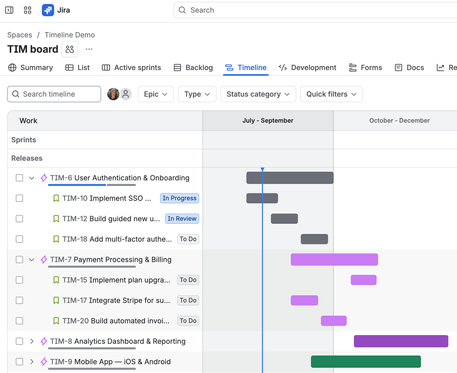The height and width of the screenshot is (373, 457).
Task: Collapse the TIM-6 epic chevron
Action: point(32,178)
